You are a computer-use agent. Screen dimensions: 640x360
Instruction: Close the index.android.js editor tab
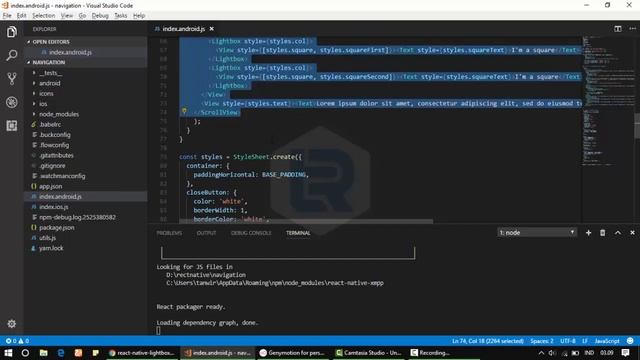tap(211, 29)
